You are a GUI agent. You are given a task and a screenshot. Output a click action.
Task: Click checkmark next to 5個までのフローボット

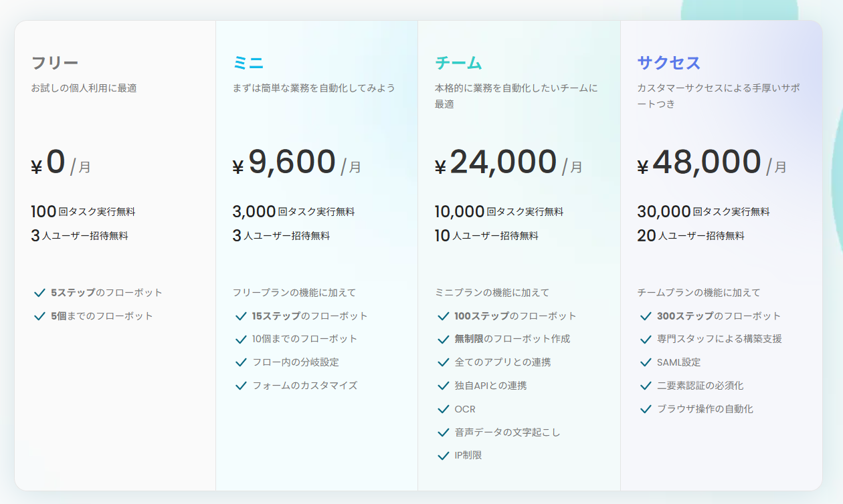[x=39, y=316]
